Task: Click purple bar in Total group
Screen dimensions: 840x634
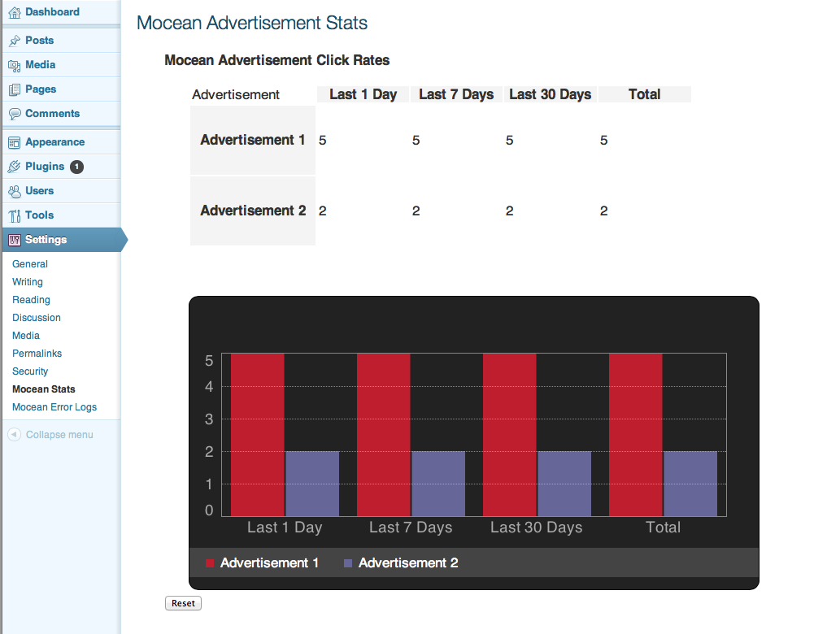Action: [x=690, y=484]
